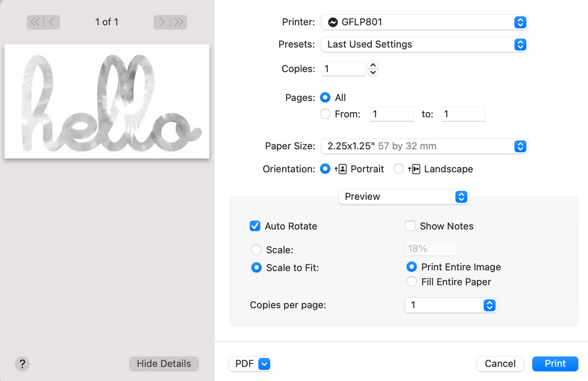
Task: Click the Print button
Action: (555, 364)
